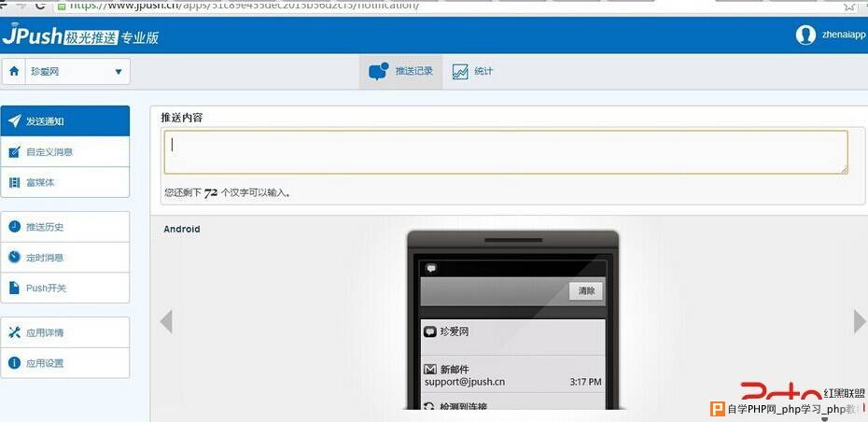Image resolution: width=868 pixels, height=422 pixels.
Task: Click the info icon beside 应用设置
Action: [x=14, y=363]
